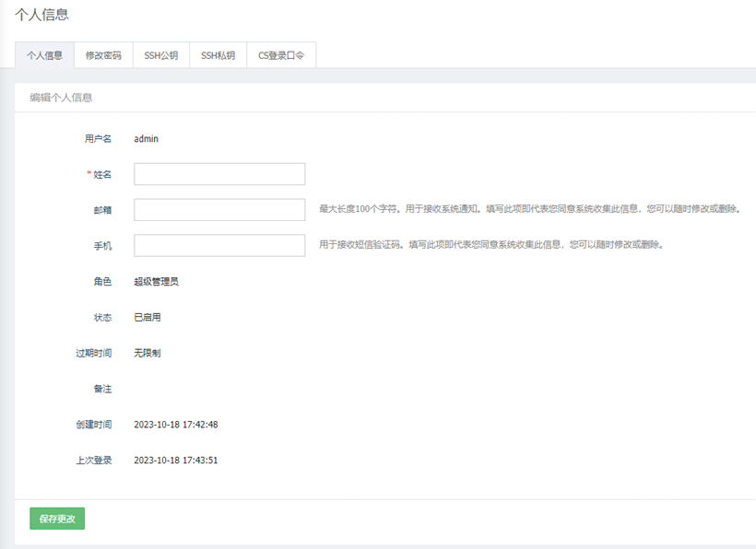Image resolution: width=756 pixels, height=549 pixels.
Task: Click the 超级管理员 role value
Action: pyautogui.click(x=156, y=281)
